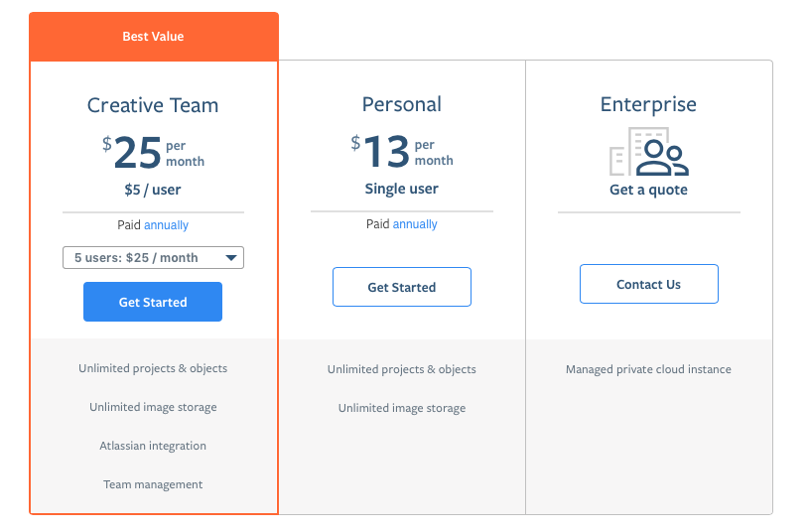Screen dimensions: 809x532
Task: Click 'annually' link in Personal plan
Action: pos(415,224)
